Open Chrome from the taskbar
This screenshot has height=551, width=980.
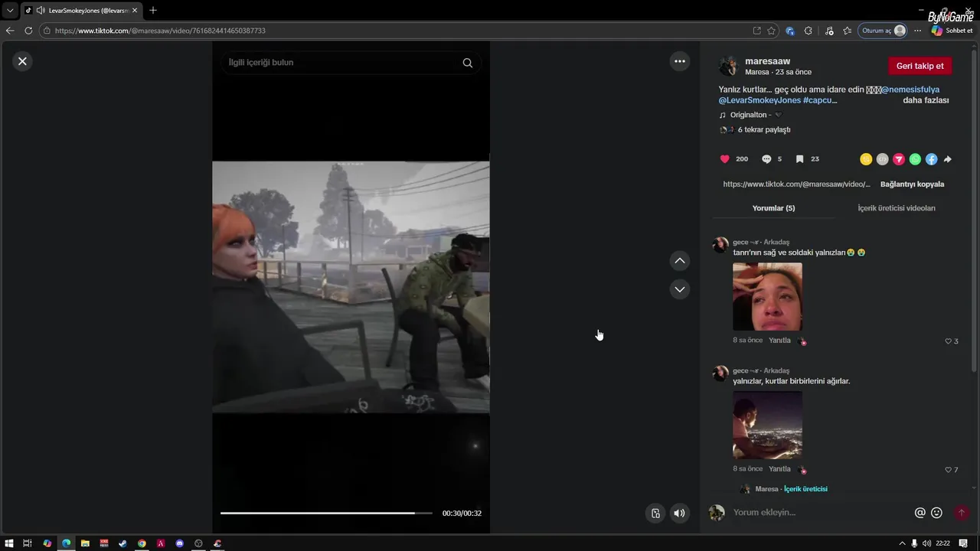coord(142,543)
